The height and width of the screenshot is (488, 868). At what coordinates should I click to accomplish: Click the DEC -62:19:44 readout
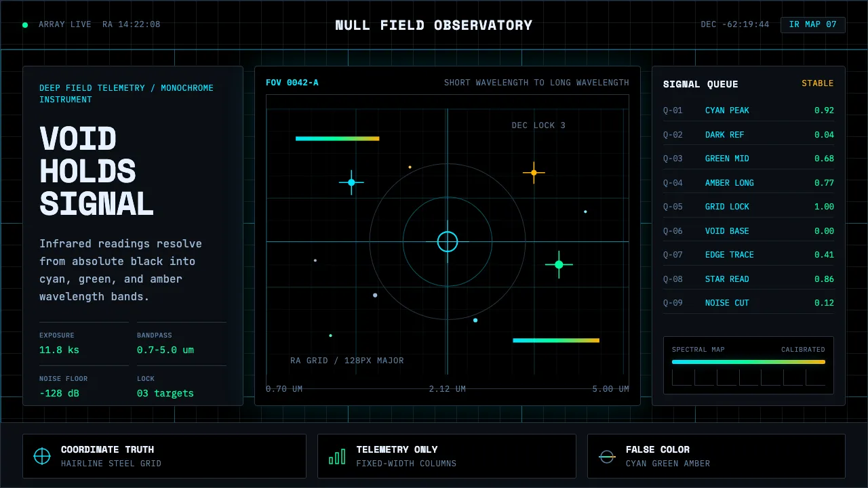tap(735, 24)
